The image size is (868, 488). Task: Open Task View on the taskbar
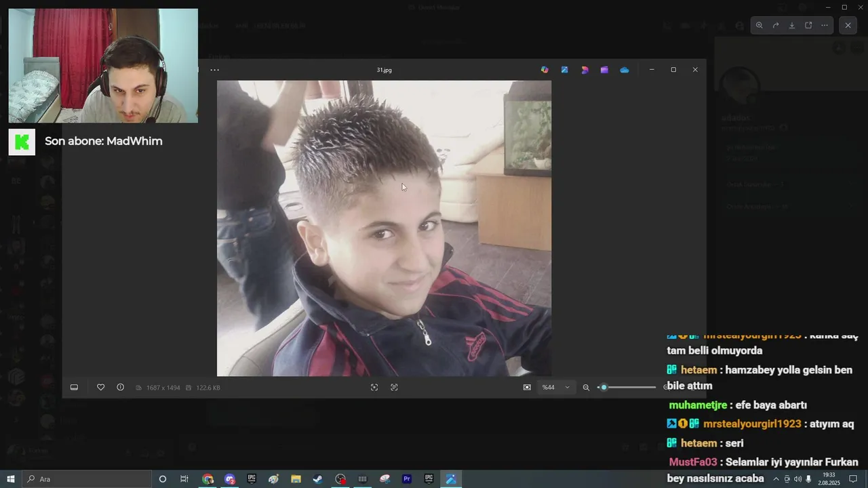(184, 479)
